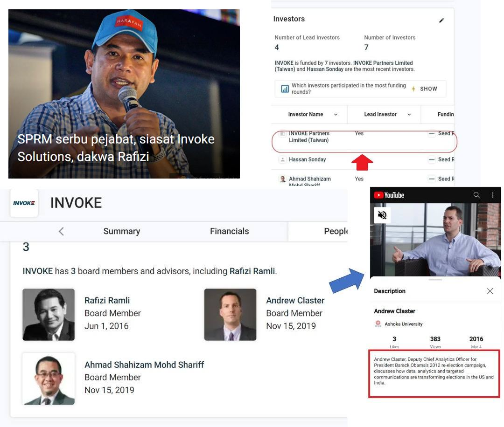Switch to the Summary tab
The image size is (504, 427).
pos(121,231)
